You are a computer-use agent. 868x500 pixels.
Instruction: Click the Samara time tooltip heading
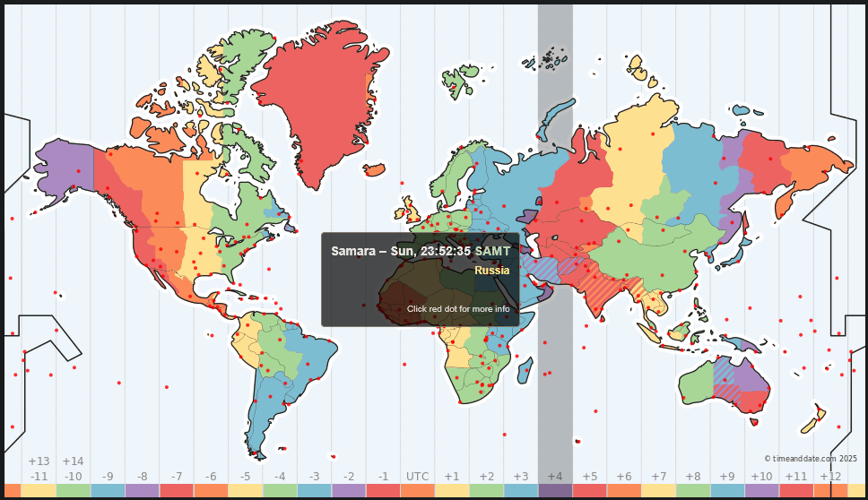point(421,251)
